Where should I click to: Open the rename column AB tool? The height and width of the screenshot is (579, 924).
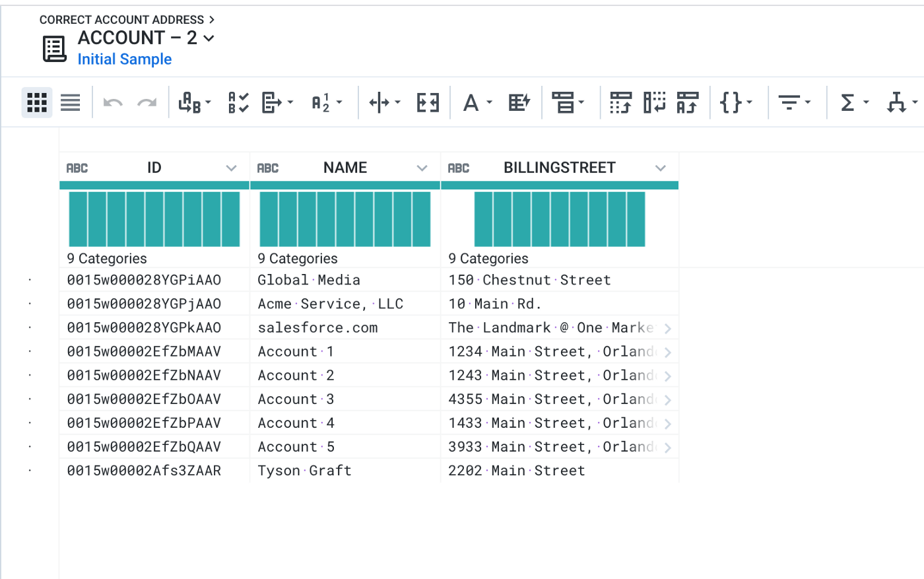pos(195,102)
